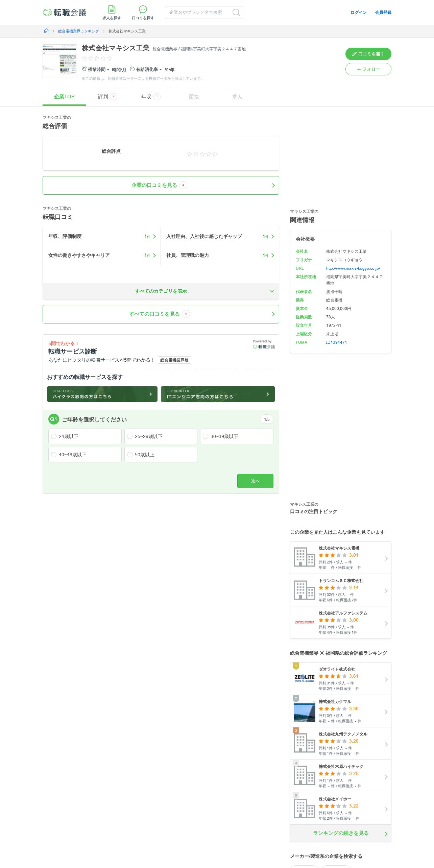Click 会員登録 link
434x868 pixels.
pyautogui.click(x=383, y=13)
